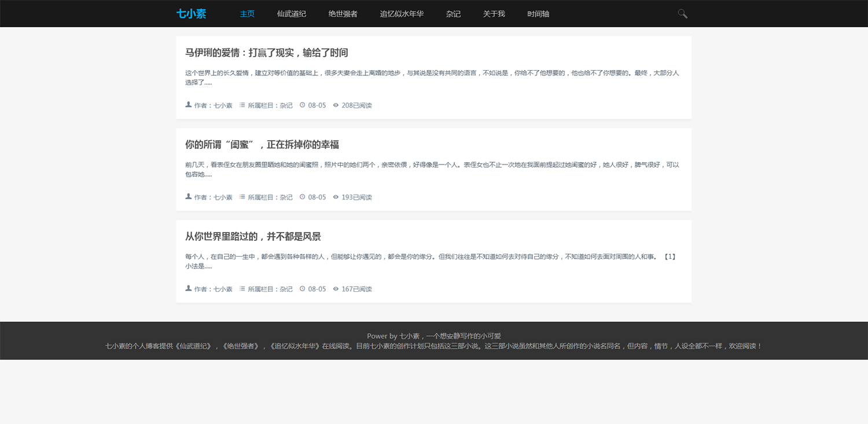Viewport: 868px width, 424px height.
Task: Click eye icon beside 193已阅读
Action: (336, 197)
